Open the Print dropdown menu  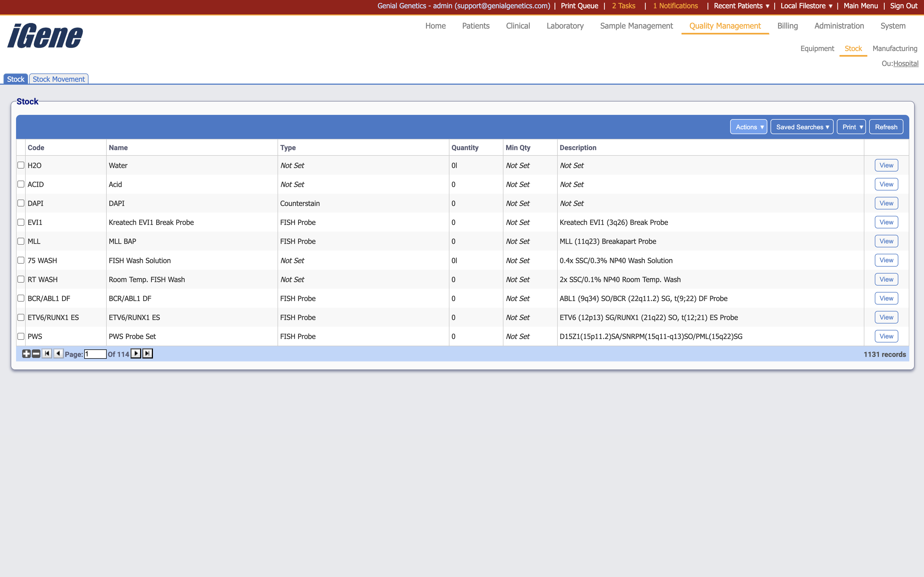[x=851, y=127]
